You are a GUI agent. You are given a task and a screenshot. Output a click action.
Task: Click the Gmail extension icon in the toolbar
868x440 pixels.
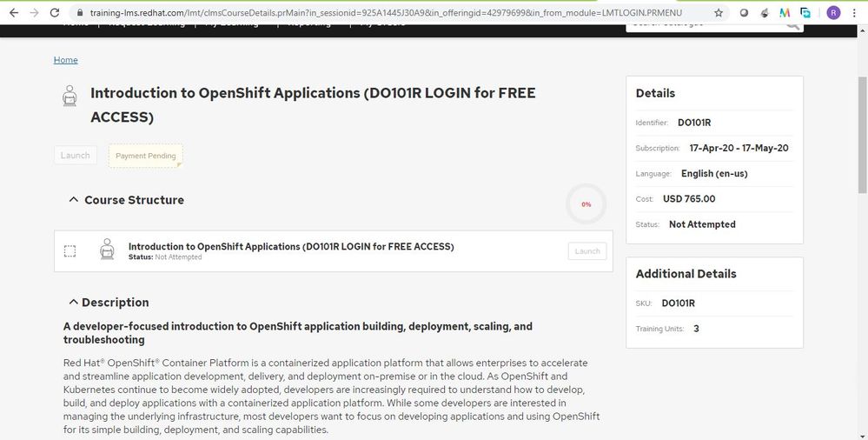point(785,13)
